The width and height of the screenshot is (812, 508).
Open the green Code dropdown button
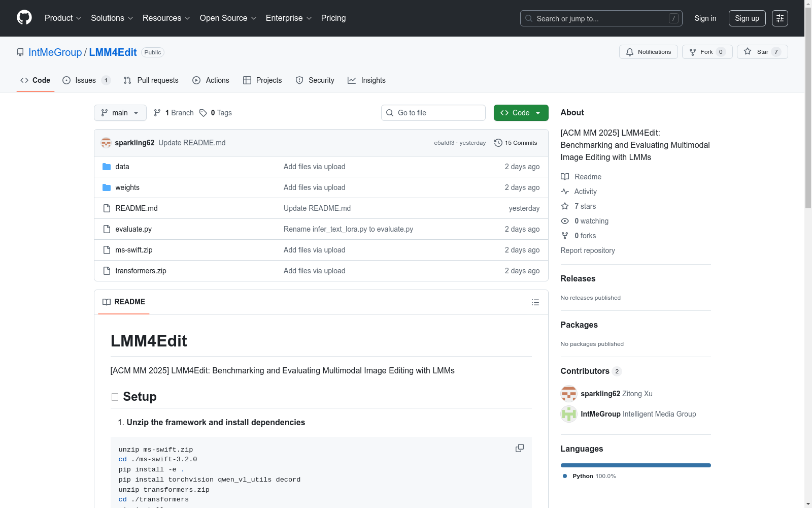point(521,113)
